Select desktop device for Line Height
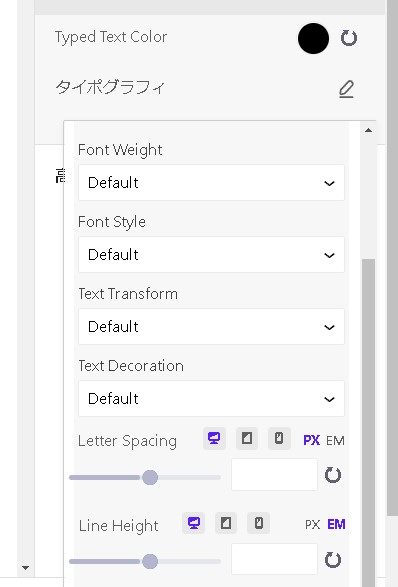Viewport: 398px width, 587px height. coord(194,523)
